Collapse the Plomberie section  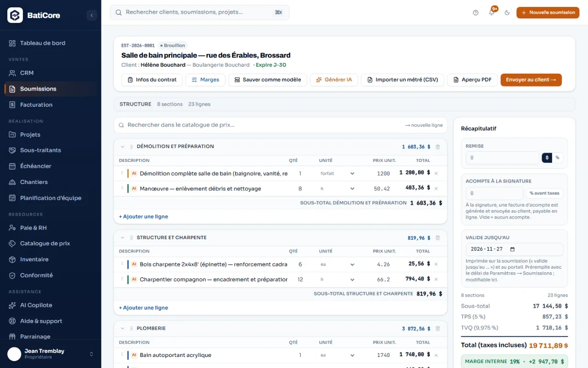(123, 328)
